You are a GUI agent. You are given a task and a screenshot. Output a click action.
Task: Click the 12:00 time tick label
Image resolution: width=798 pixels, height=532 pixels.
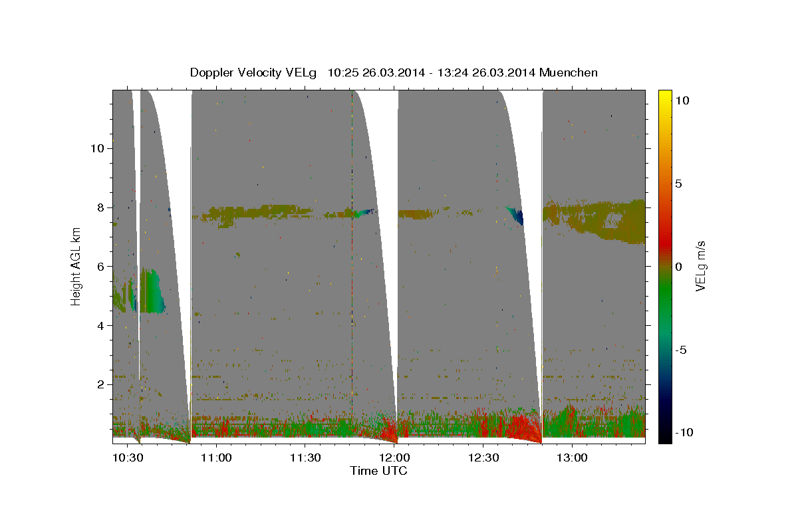point(394,458)
